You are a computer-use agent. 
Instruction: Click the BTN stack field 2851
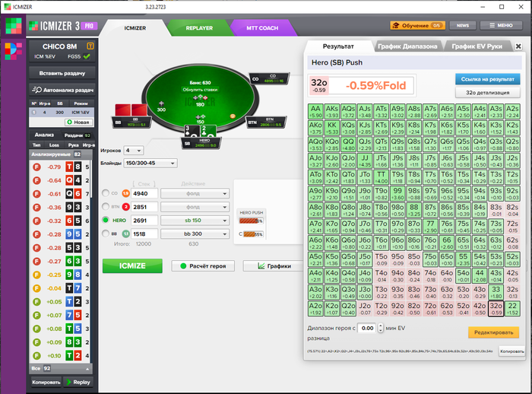coord(144,207)
